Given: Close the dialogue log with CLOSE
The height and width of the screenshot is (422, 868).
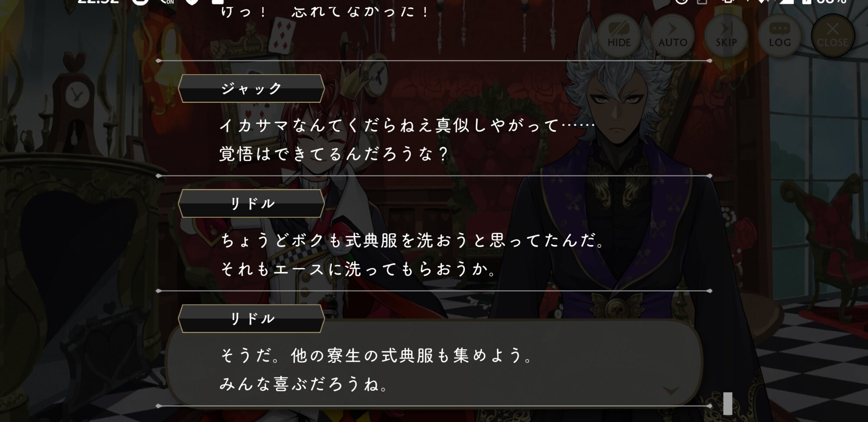Looking at the screenshot, I should pyautogui.click(x=832, y=36).
